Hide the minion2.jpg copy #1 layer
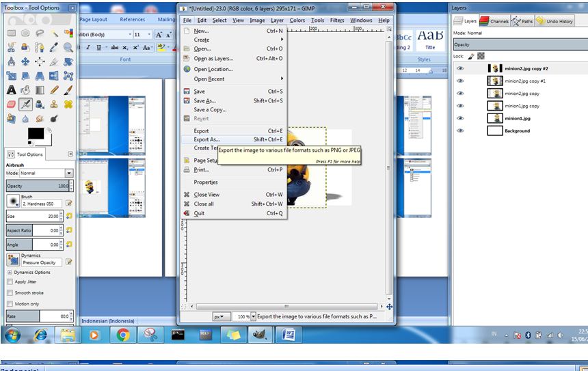This screenshot has width=588, height=371. click(460, 81)
